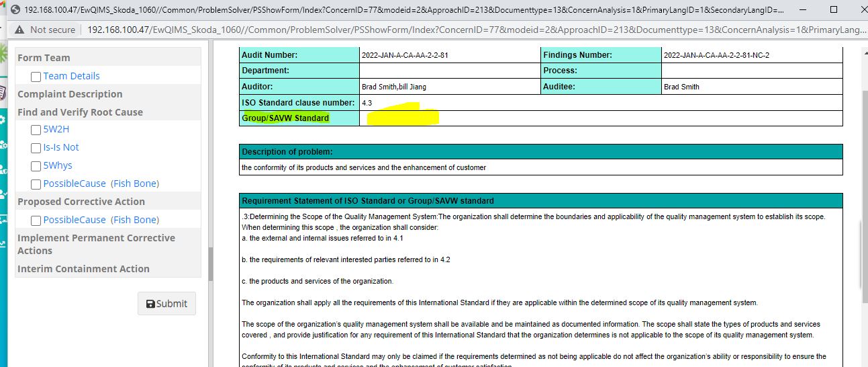Tick the 5Whys checkbox

pos(36,166)
